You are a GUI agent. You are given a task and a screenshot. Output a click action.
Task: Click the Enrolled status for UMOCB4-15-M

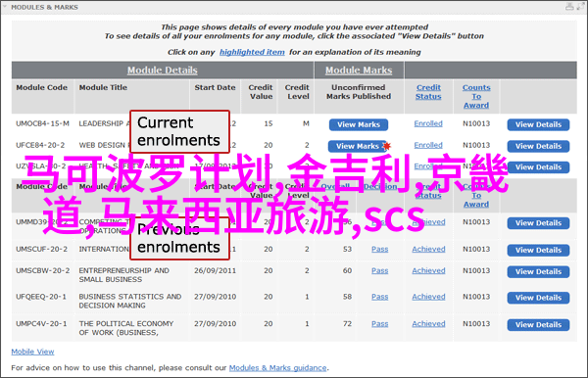tap(428, 123)
